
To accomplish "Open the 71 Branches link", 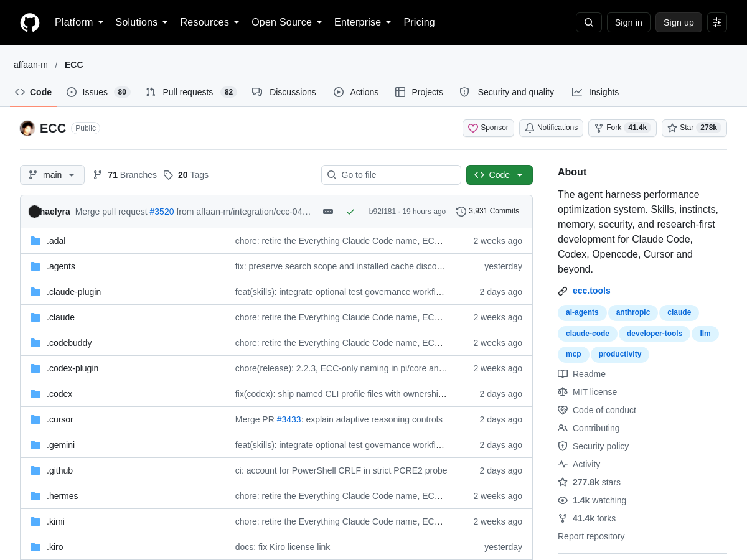I will 125,175.
